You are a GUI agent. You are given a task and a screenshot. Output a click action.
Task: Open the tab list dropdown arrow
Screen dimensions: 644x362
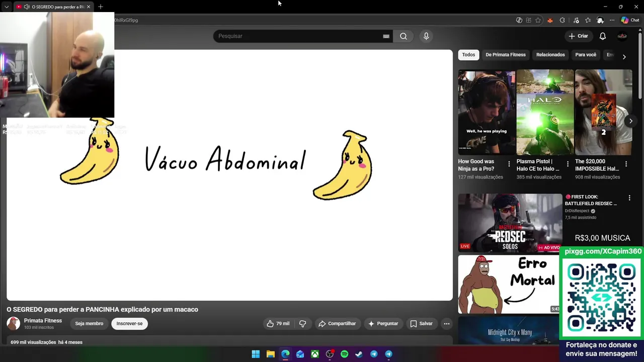tap(7, 7)
